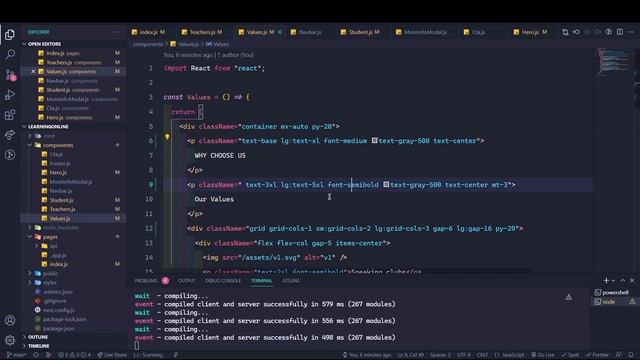The width and height of the screenshot is (640, 360).
Task: Click the Ln 9, Col 49 cursor position
Action: (411, 355)
